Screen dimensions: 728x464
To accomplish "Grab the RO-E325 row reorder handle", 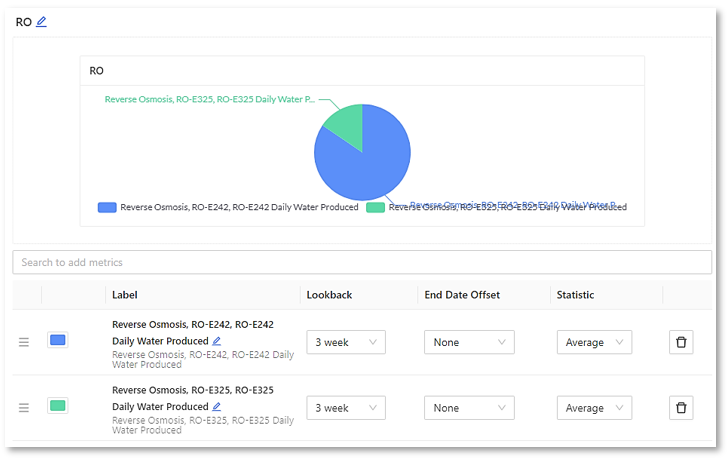I will pyautogui.click(x=24, y=408).
